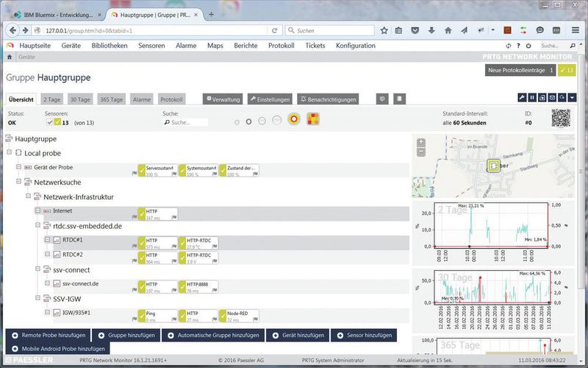Open the 2 Tage graph
588x368 pixels.
[493, 232]
